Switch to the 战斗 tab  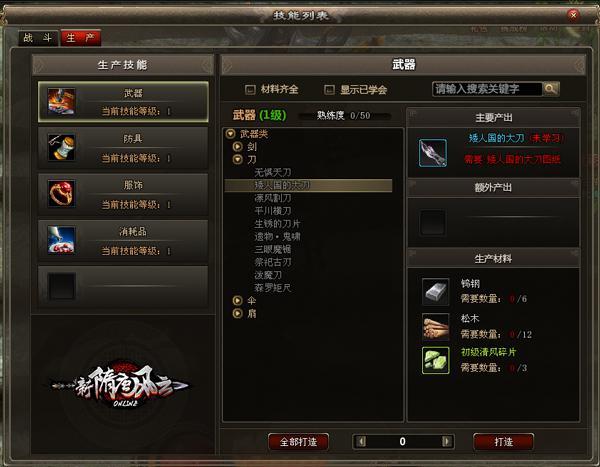[x=38, y=38]
